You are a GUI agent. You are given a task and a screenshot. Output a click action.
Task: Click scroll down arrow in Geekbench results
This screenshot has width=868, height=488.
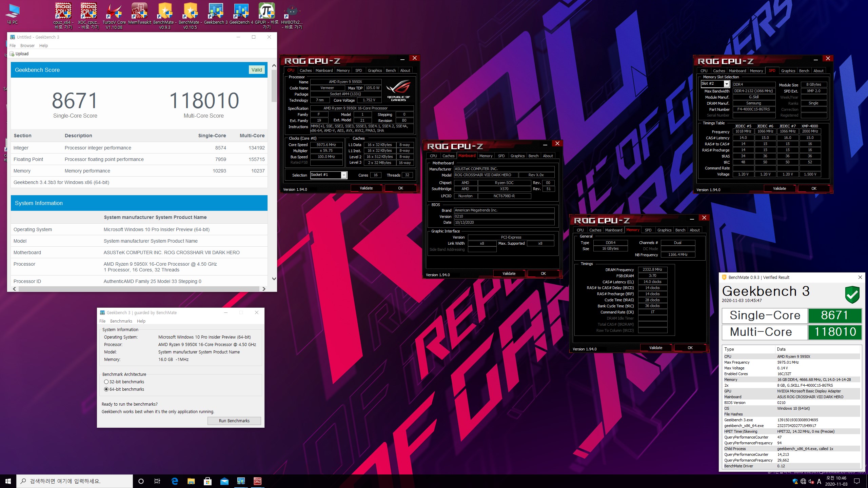tap(274, 279)
